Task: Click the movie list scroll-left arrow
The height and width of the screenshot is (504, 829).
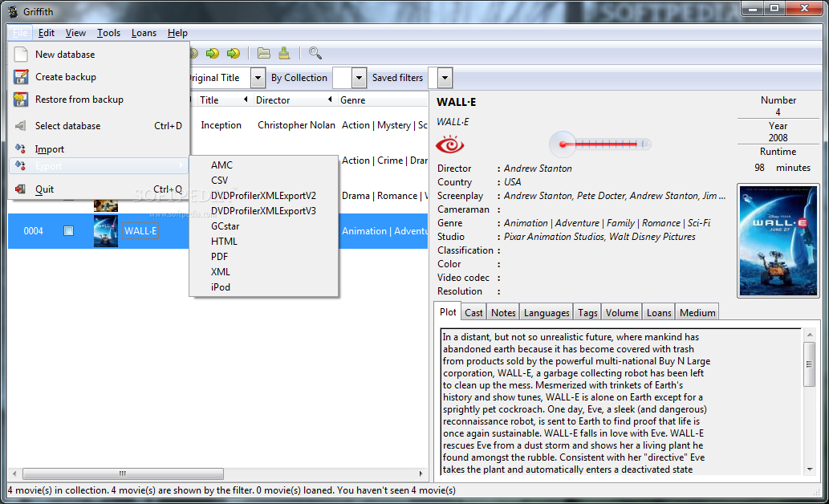Action: click(14, 474)
